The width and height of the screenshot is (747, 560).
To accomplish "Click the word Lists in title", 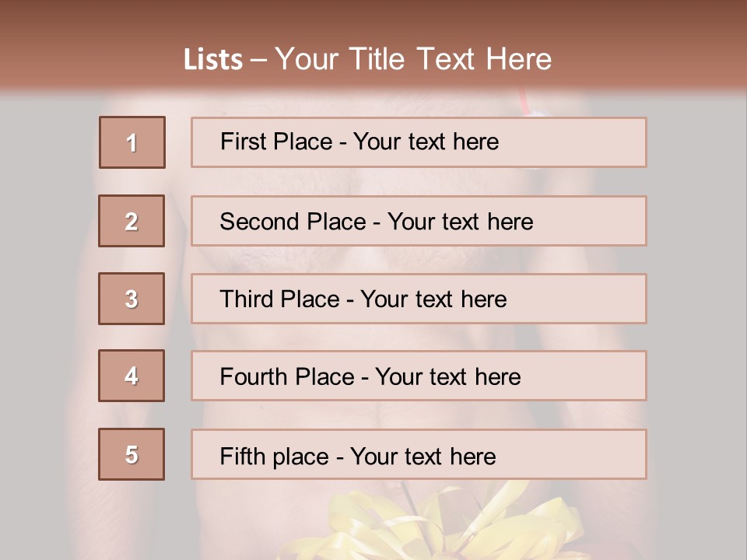I will click(x=213, y=60).
